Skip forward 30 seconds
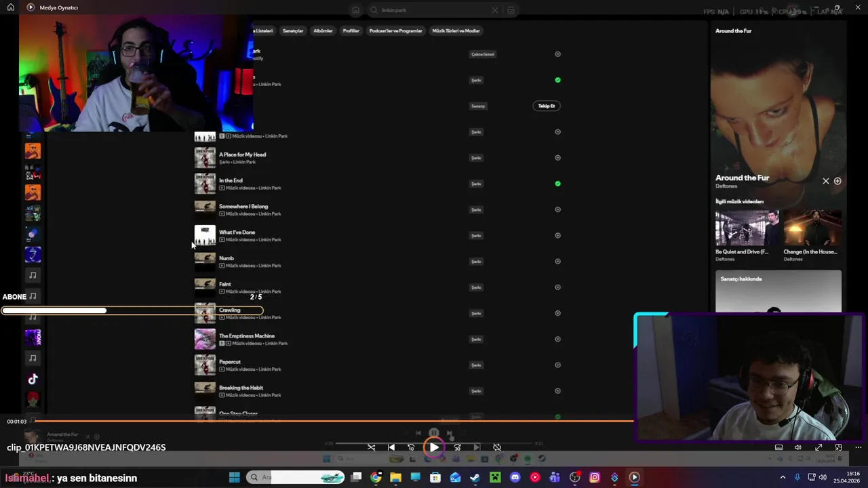The height and width of the screenshot is (488, 868). 457,447
